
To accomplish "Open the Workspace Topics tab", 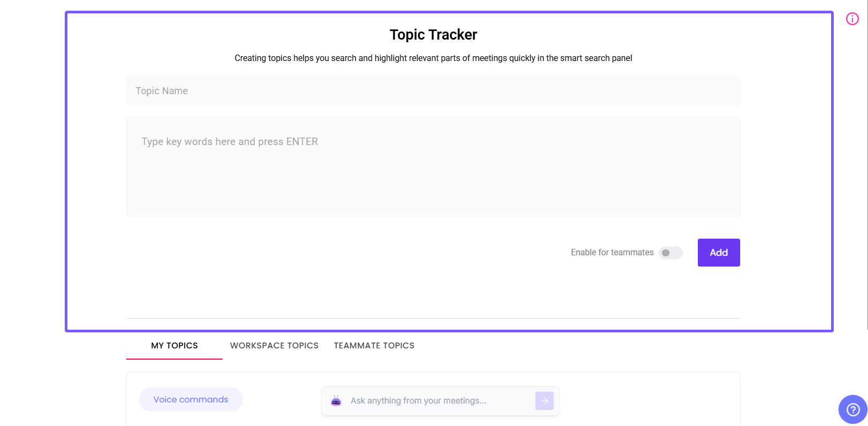I will coord(274,346).
